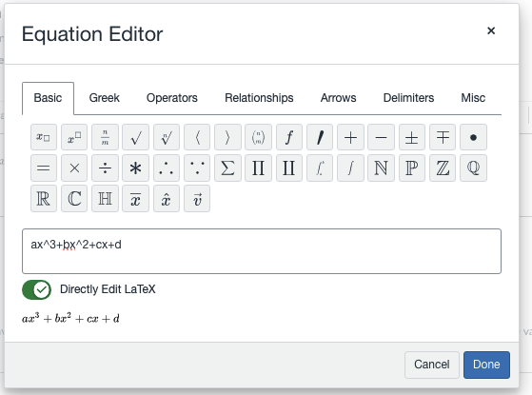Insert subscript template button

[44, 137]
